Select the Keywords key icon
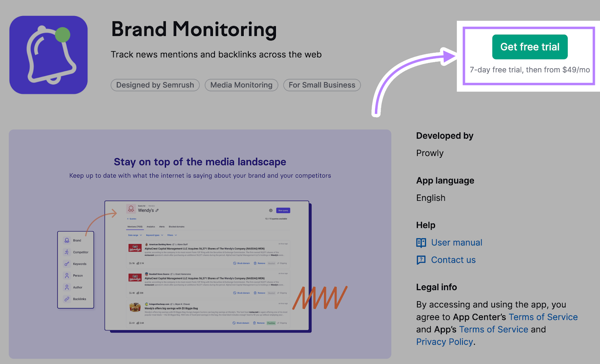The width and height of the screenshot is (600, 364). tap(67, 264)
